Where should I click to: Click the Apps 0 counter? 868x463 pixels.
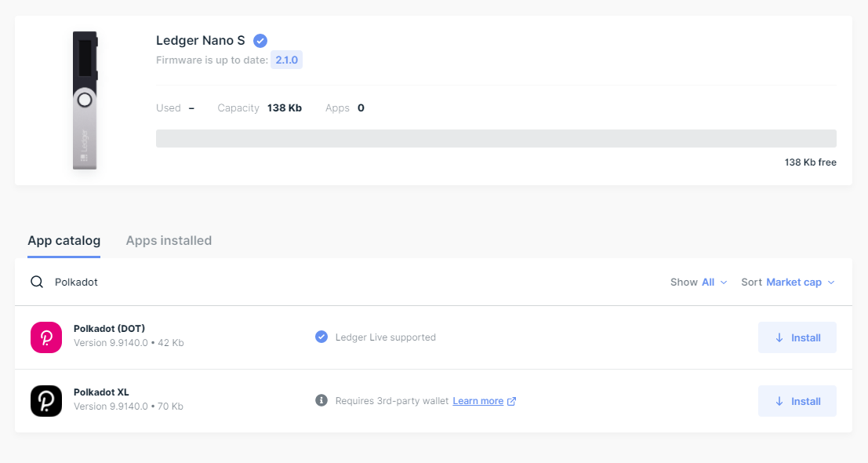(x=345, y=108)
